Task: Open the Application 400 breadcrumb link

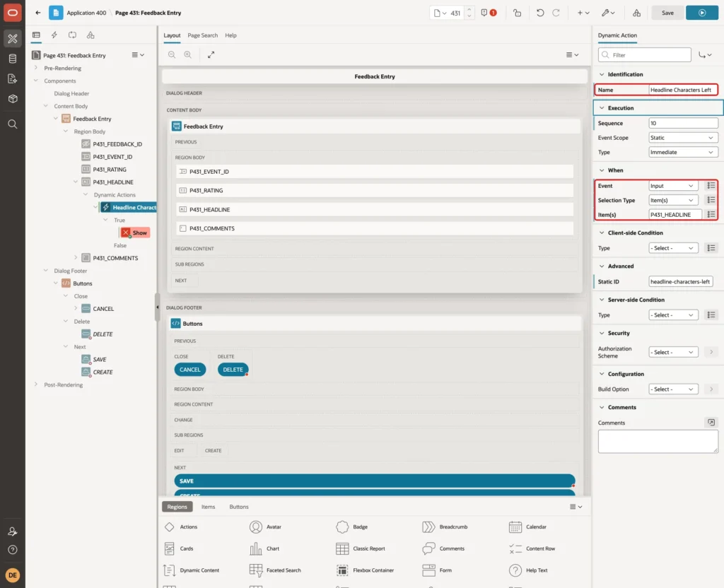Action: tap(86, 13)
